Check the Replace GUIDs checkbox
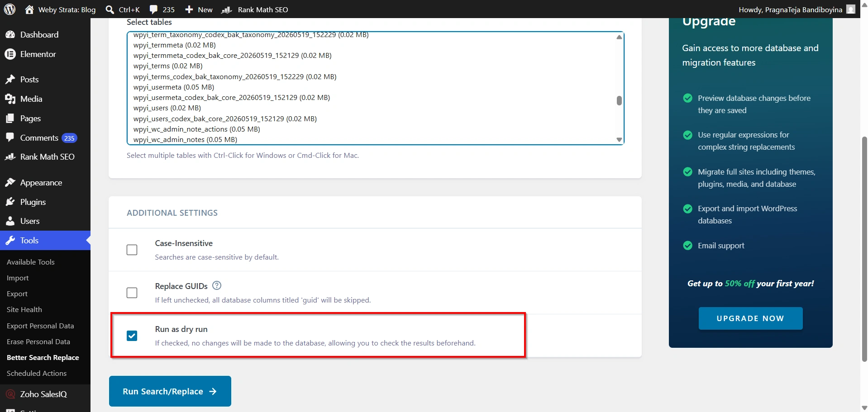This screenshot has height=412, width=868. tap(132, 293)
